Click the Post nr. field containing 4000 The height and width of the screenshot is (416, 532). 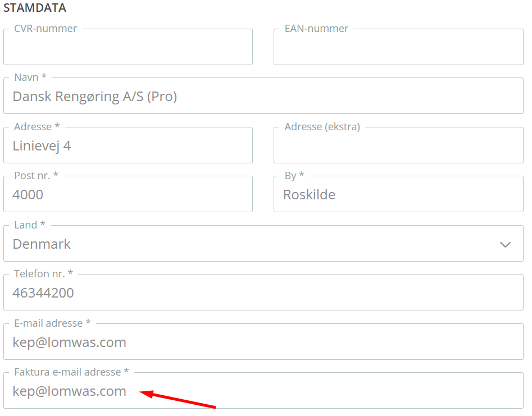tap(128, 194)
